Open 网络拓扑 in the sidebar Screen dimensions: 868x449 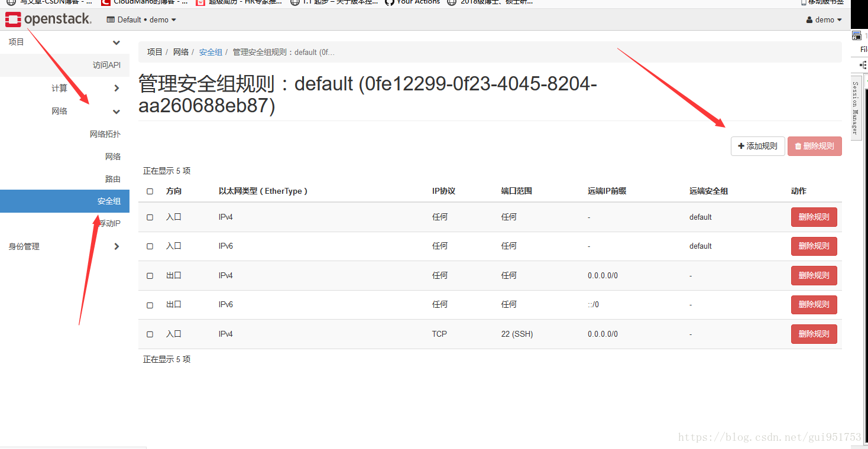pos(105,134)
